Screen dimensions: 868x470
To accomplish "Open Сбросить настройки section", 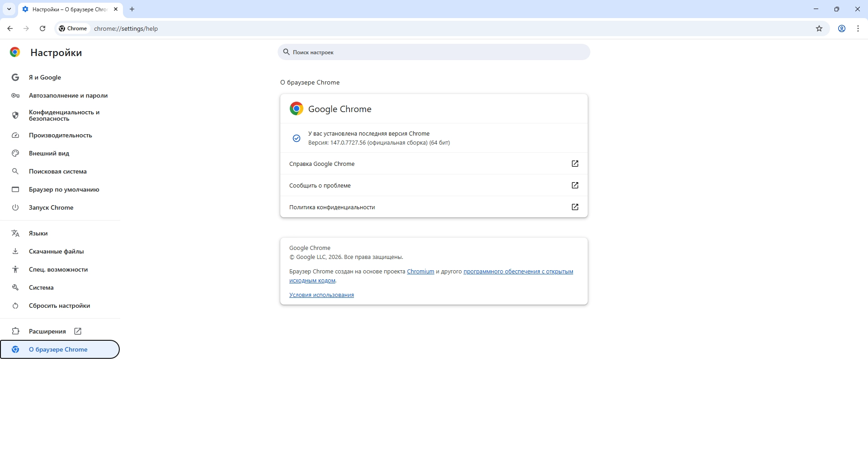I will click(60, 305).
